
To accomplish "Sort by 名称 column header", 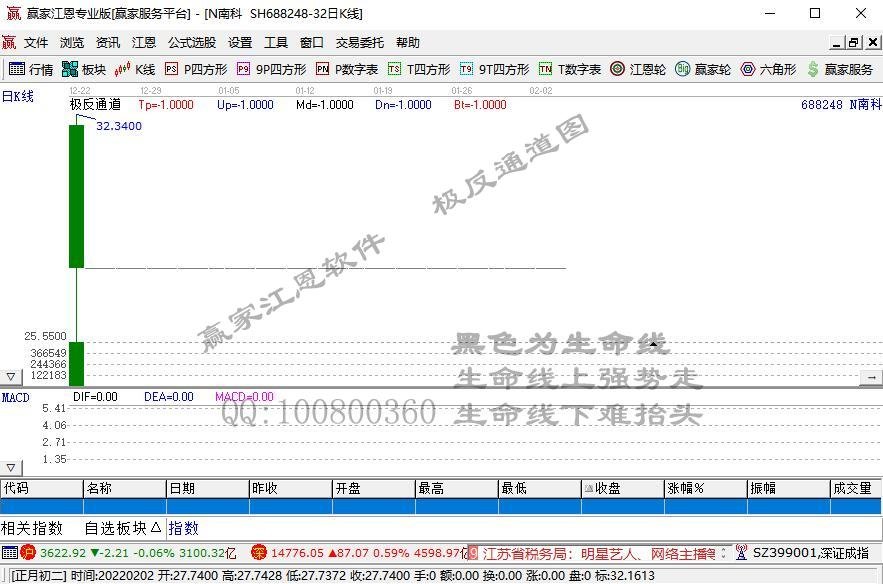I will pyautogui.click(x=125, y=488).
